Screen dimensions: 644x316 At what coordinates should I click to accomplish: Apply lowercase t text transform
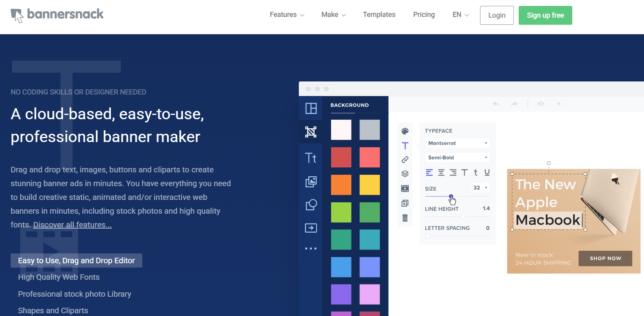pyautogui.click(x=476, y=172)
